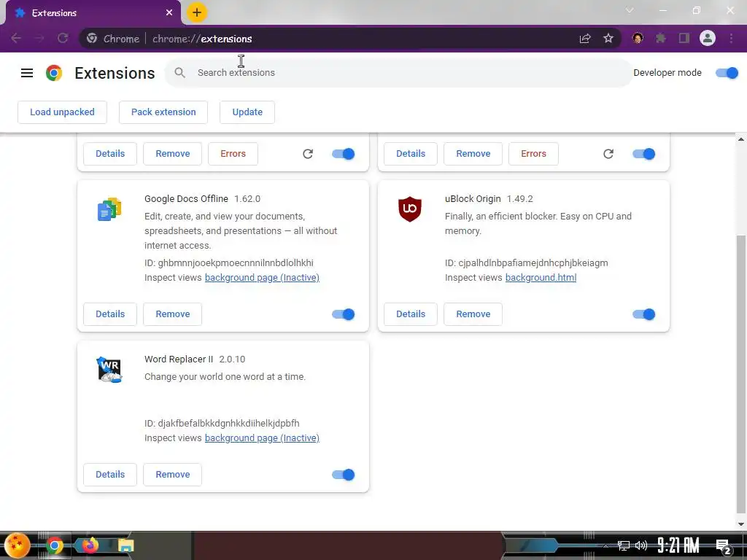The height and width of the screenshot is (560, 747).
Task: Open the Start menu orb on taskbar
Action: click(18, 545)
